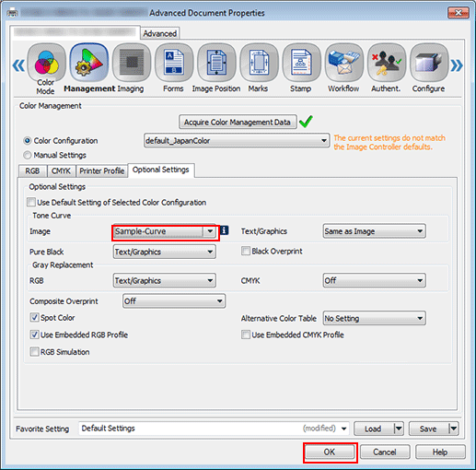Select the Manual Settings radio button
The image size is (476, 470).
(x=28, y=155)
